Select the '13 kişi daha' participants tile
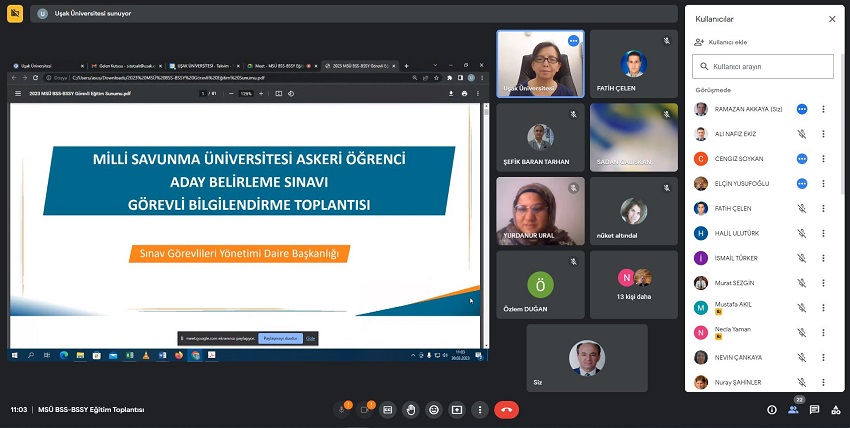 click(x=633, y=284)
